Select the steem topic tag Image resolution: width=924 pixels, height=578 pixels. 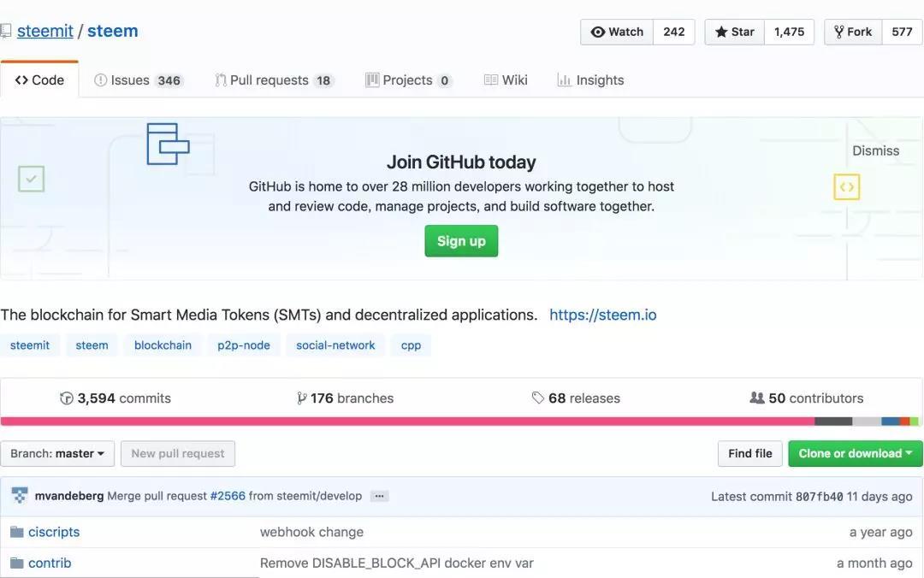pyautogui.click(x=92, y=345)
